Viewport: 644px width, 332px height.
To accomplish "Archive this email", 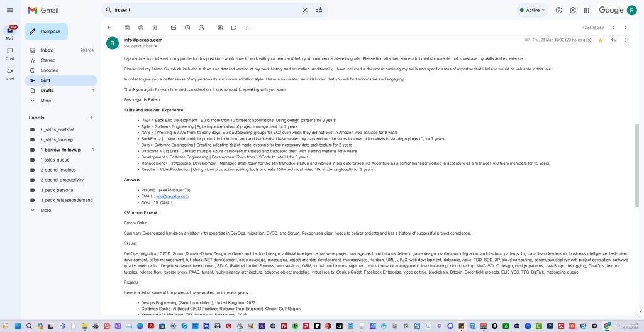I will coord(127,28).
